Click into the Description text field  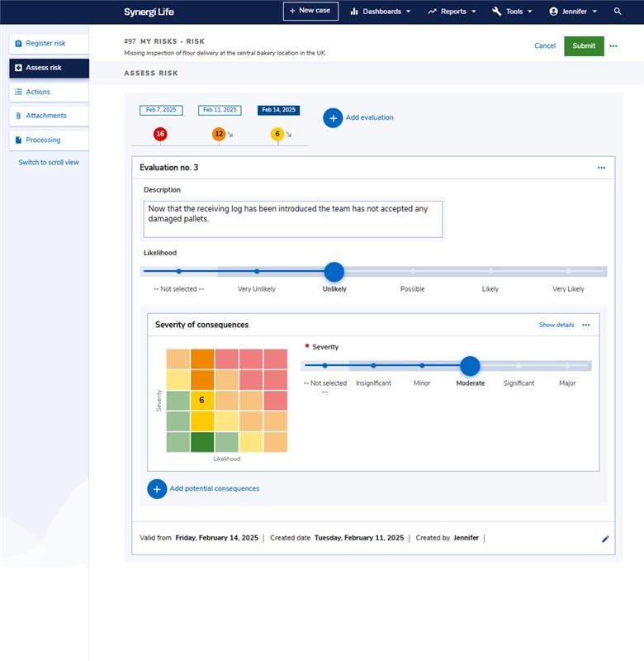tap(292, 219)
